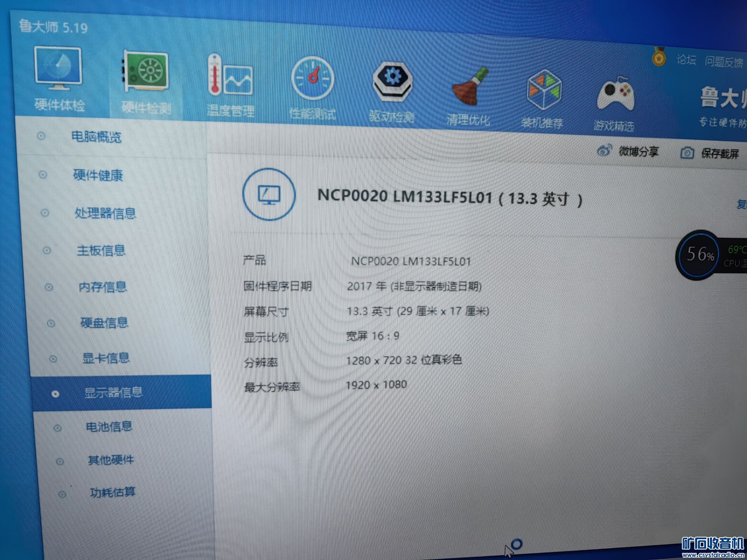The width and height of the screenshot is (747, 560).
Task: Click the 鲁大师 5.19 title text
Action: tap(54, 27)
